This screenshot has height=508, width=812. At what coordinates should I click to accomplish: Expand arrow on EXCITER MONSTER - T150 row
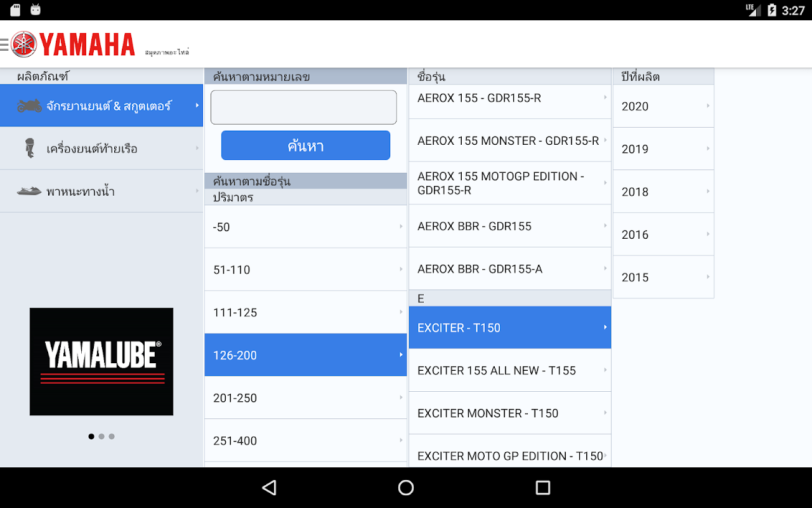pyautogui.click(x=605, y=412)
